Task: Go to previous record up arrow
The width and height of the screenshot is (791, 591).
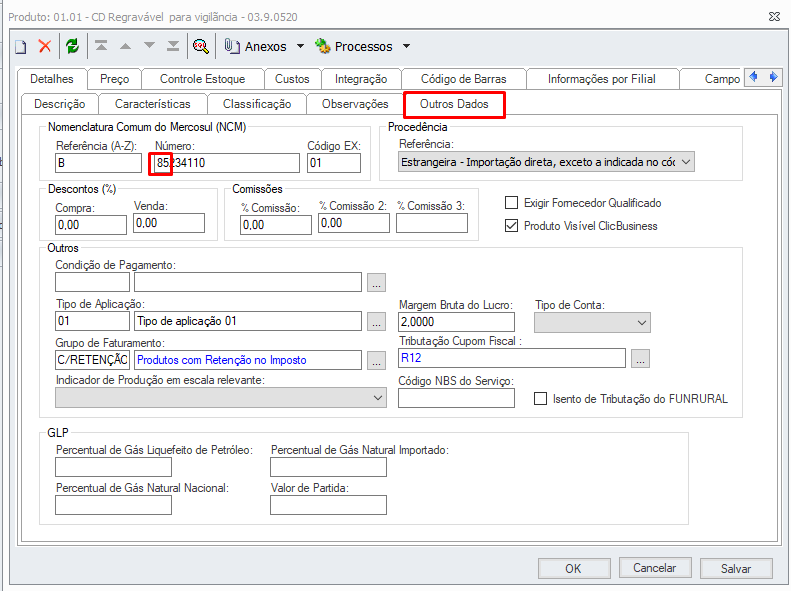Action: tap(126, 46)
